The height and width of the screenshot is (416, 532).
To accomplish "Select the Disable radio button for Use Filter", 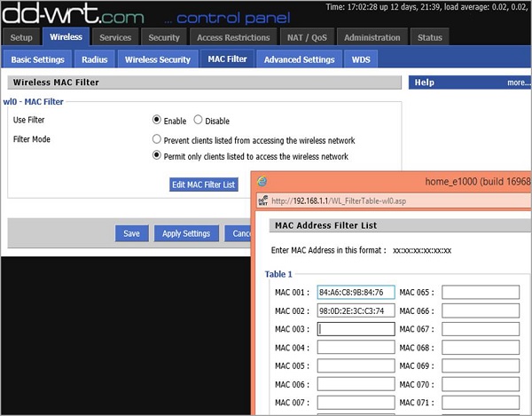I will [x=198, y=121].
